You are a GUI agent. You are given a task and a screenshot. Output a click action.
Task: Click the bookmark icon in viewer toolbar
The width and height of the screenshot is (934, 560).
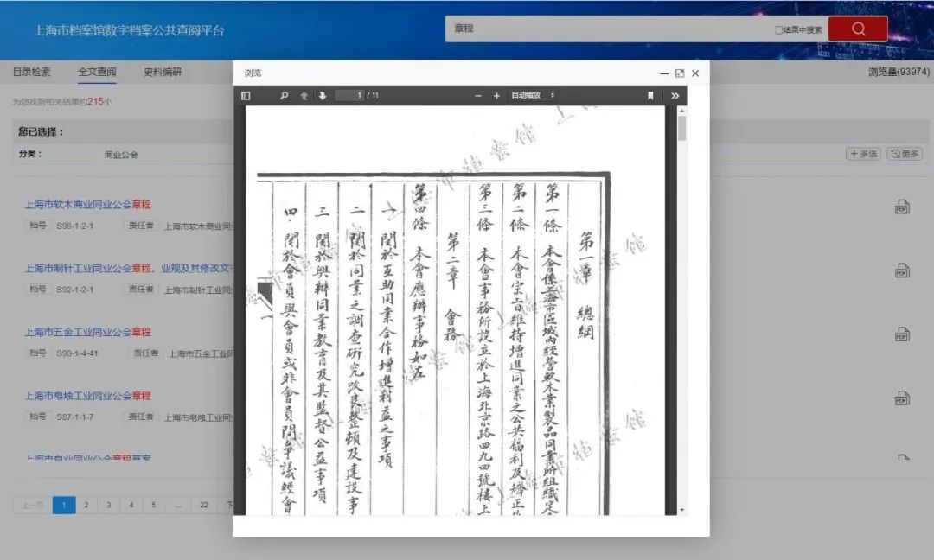click(x=650, y=96)
